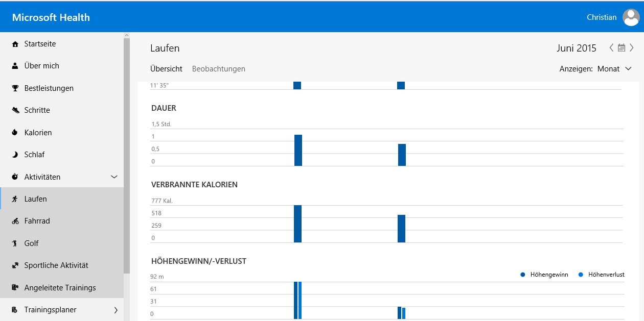Screen dimensions: 644x321
Task: Toggle Höhengewinn legend entry
Action: coord(544,275)
